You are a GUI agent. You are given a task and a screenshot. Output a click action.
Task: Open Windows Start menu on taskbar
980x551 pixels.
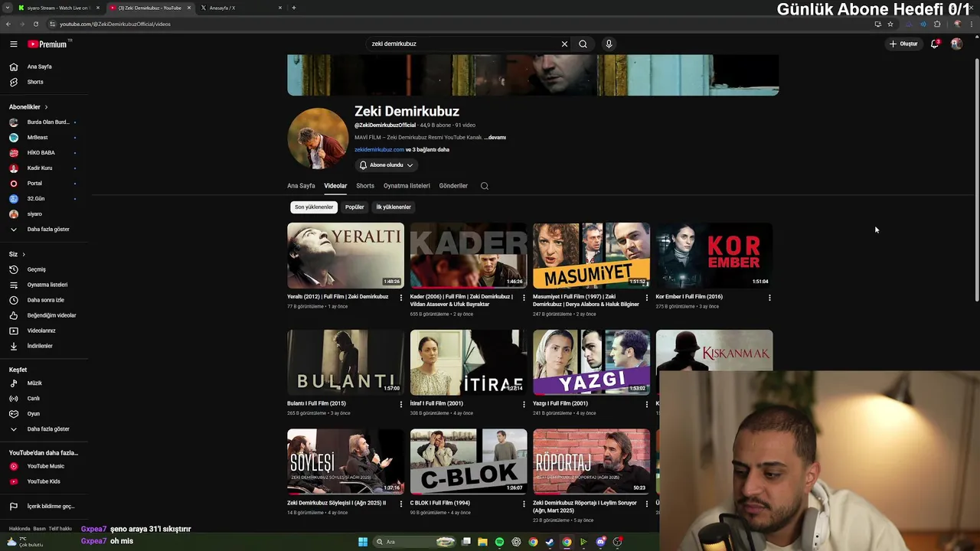pyautogui.click(x=363, y=542)
